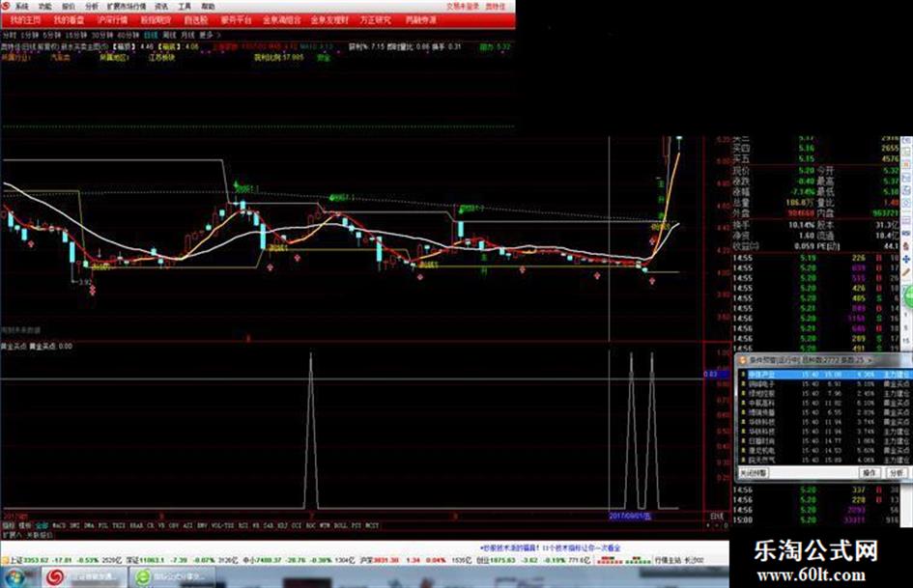Select the VOL-TDX indicator tab
The width and height of the screenshot is (913, 588).
pos(222,525)
